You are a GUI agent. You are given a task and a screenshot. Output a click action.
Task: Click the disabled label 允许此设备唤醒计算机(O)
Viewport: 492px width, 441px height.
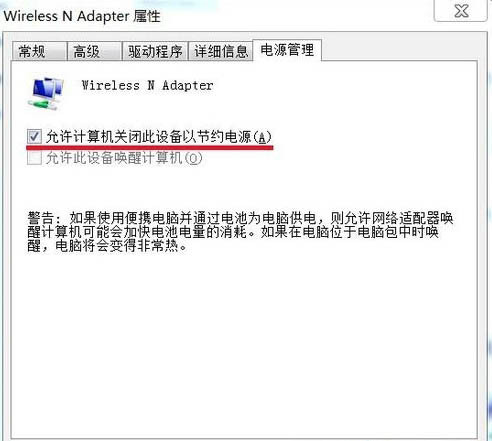coord(124,158)
